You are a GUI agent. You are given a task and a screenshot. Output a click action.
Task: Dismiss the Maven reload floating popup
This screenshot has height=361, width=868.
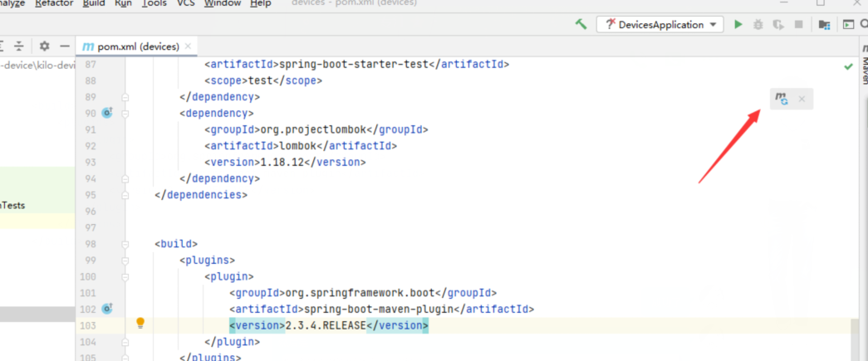click(802, 100)
